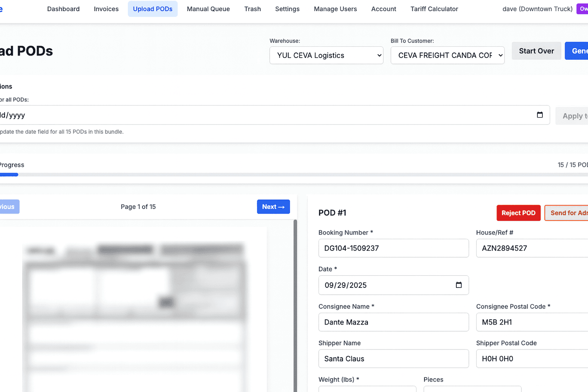Open the Invoices section
This screenshot has height=392, width=588.
[x=106, y=9]
